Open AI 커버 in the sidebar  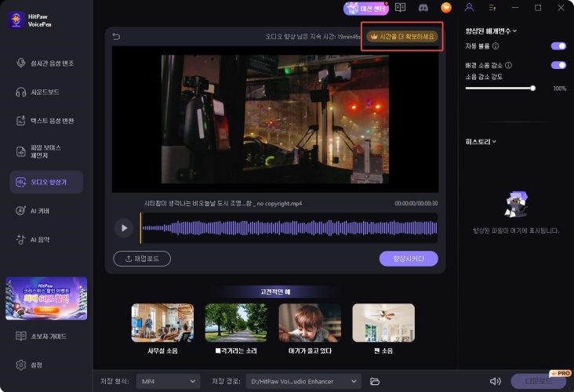(45, 211)
